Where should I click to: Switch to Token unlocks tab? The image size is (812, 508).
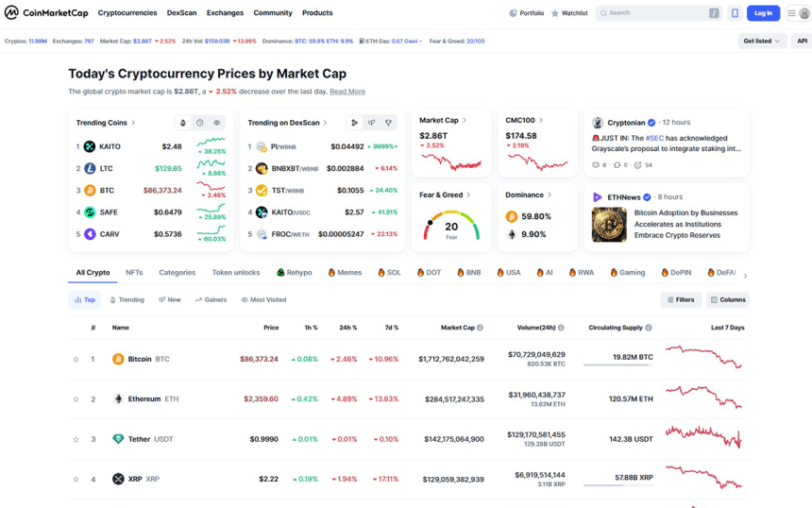pos(236,273)
